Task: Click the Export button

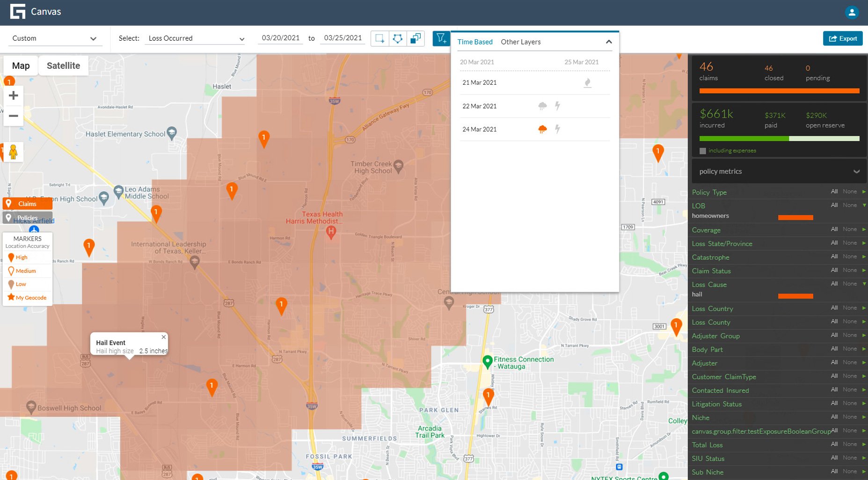Action: point(843,38)
